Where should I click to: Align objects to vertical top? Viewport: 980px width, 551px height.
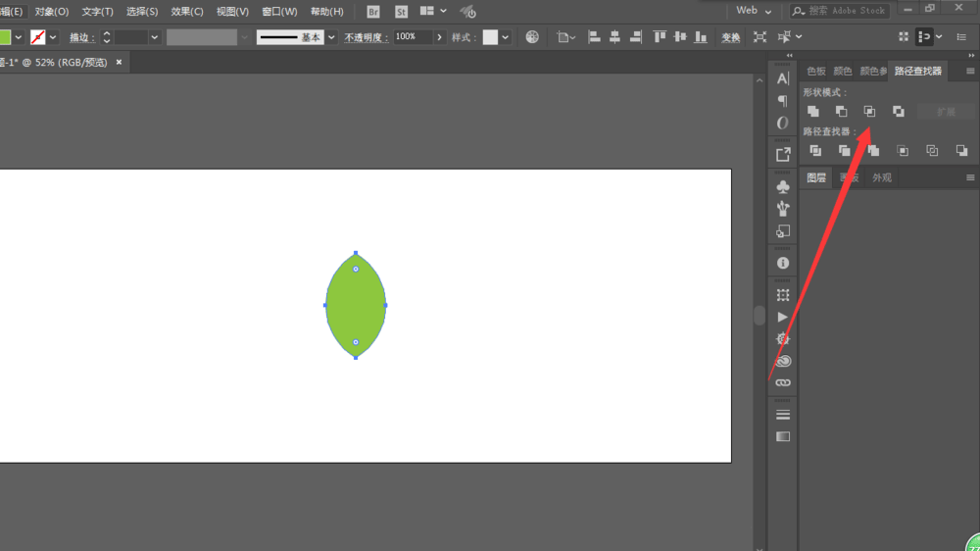coord(660,37)
